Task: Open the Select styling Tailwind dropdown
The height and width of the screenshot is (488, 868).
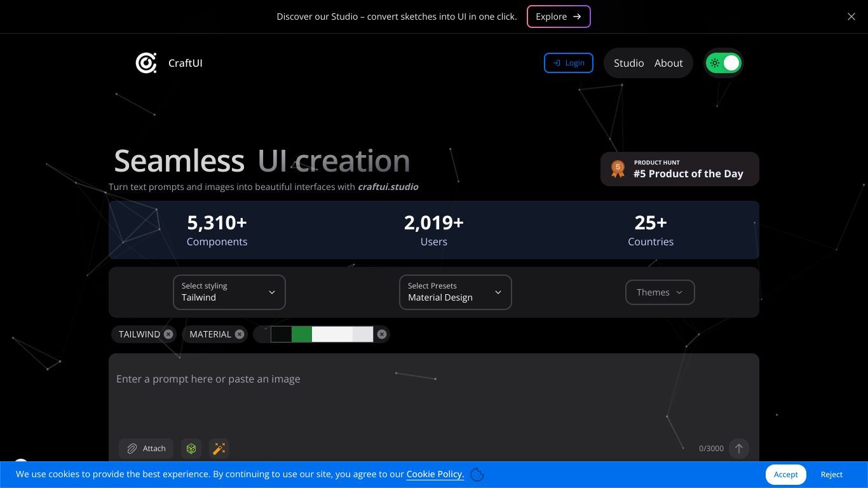Action: click(x=229, y=292)
